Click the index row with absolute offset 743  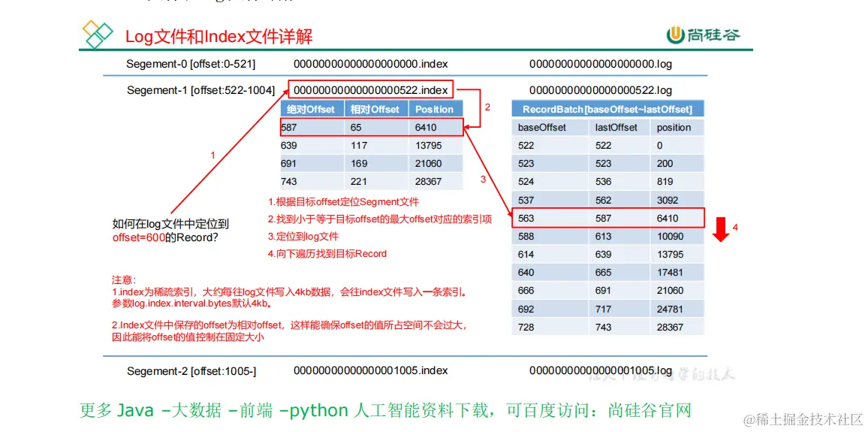371,182
